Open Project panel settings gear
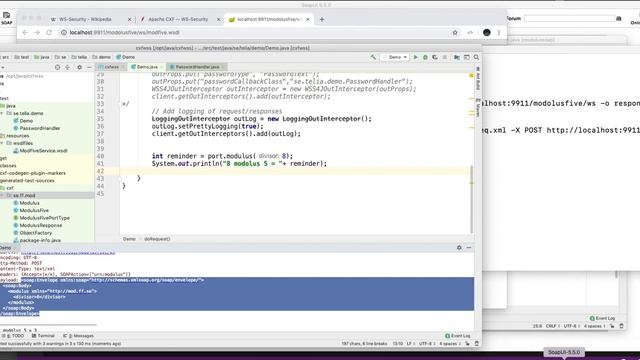The image size is (640, 360). point(79,67)
